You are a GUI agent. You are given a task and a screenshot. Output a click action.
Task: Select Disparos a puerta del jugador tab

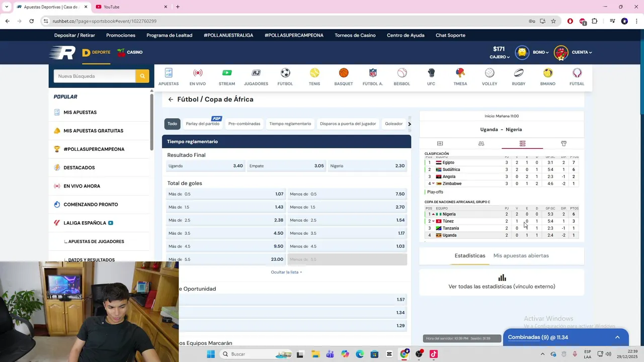[x=348, y=124]
